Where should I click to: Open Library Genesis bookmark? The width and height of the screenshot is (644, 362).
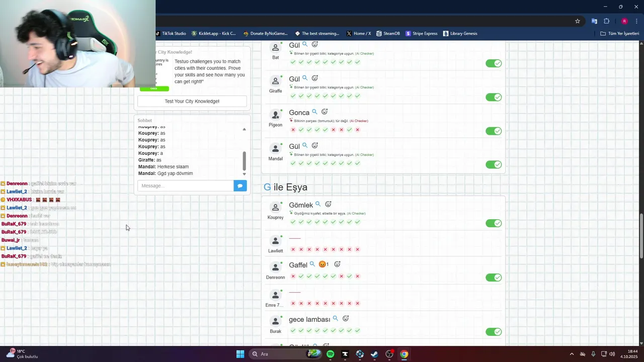(460, 34)
